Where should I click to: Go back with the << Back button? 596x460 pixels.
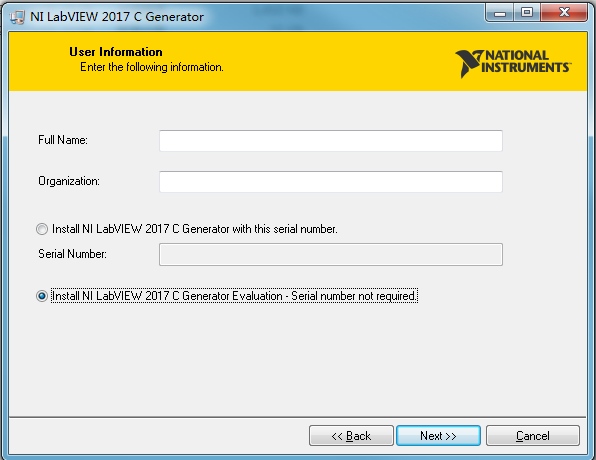tap(351, 436)
